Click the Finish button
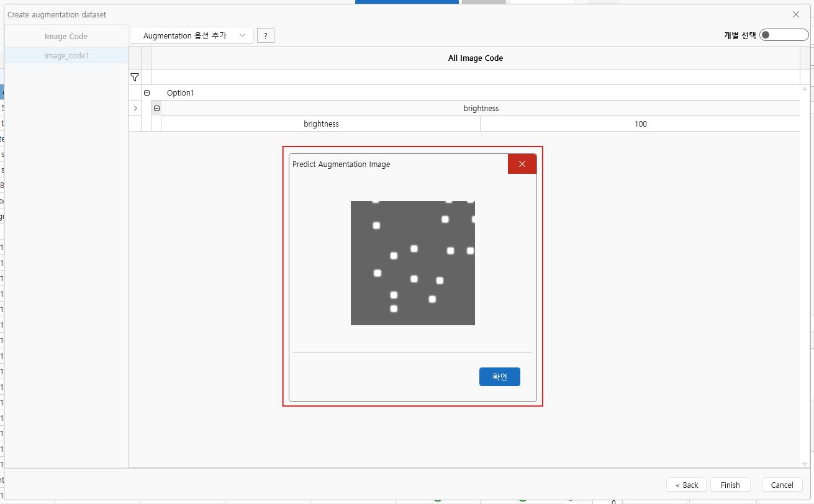Screen dimensions: 814x504 [730, 485]
